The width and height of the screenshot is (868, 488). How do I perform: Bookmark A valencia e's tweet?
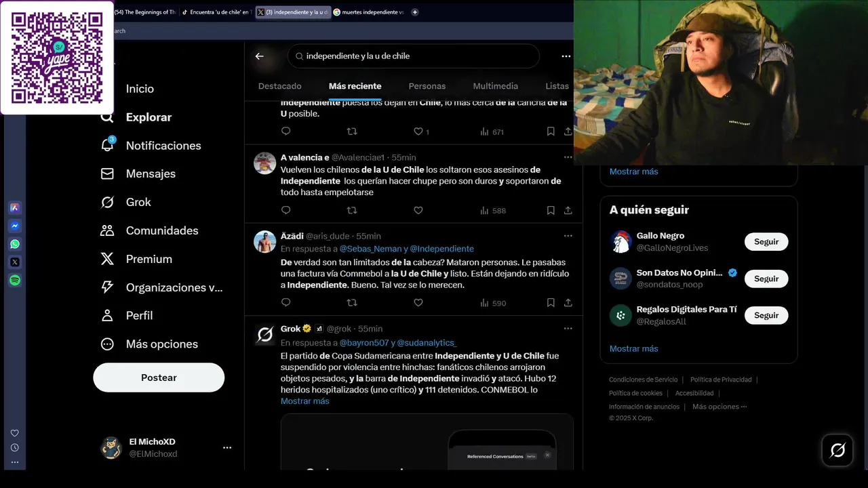pos(551,210)
